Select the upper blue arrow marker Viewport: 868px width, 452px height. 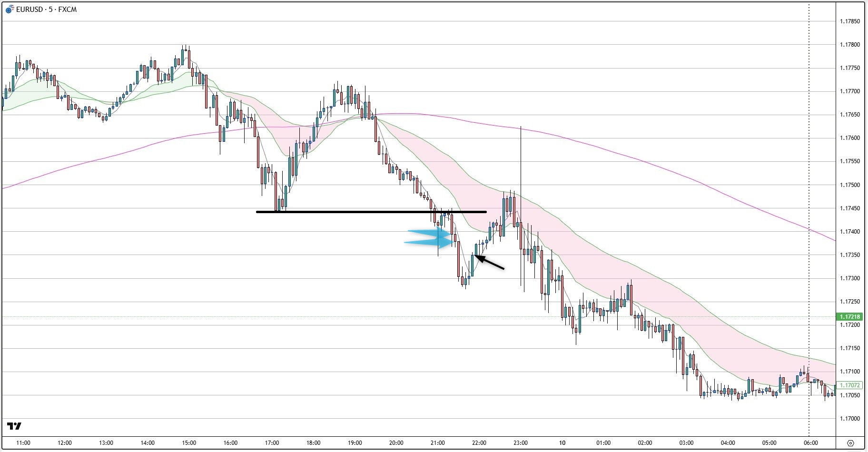click(431, 233)
